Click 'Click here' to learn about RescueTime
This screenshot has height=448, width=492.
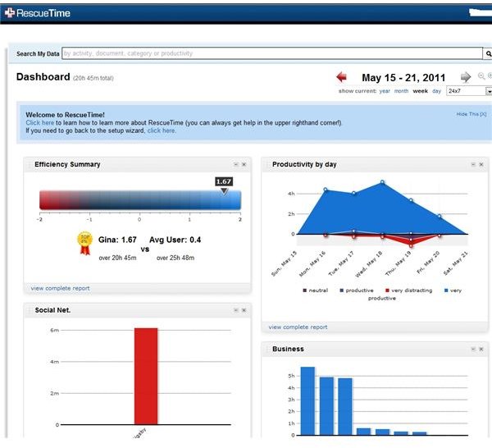(x=40, y=123)
